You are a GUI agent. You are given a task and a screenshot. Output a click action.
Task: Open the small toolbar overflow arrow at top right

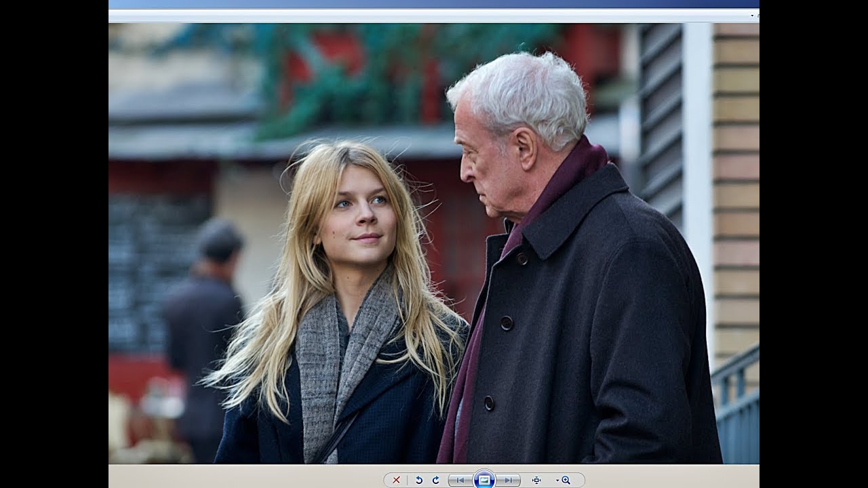[752, 15]
